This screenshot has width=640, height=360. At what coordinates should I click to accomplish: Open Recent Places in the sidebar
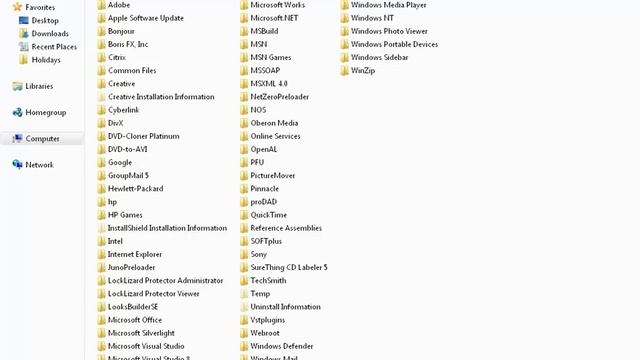pos(54,47)
